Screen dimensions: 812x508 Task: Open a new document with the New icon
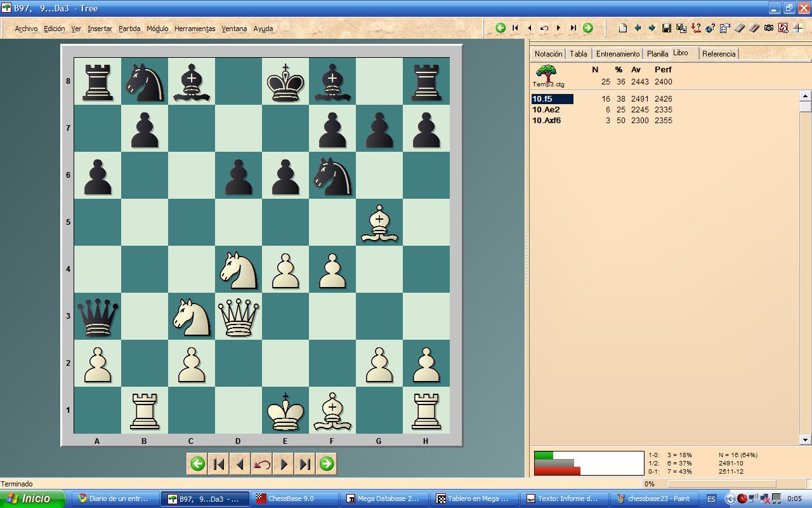624,28
